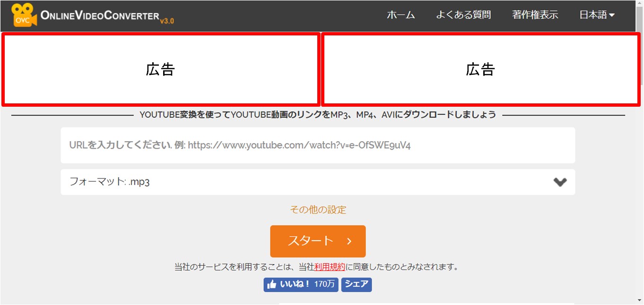Click the 日本語 language flag dropdown caret

click(x=610, y=15)
